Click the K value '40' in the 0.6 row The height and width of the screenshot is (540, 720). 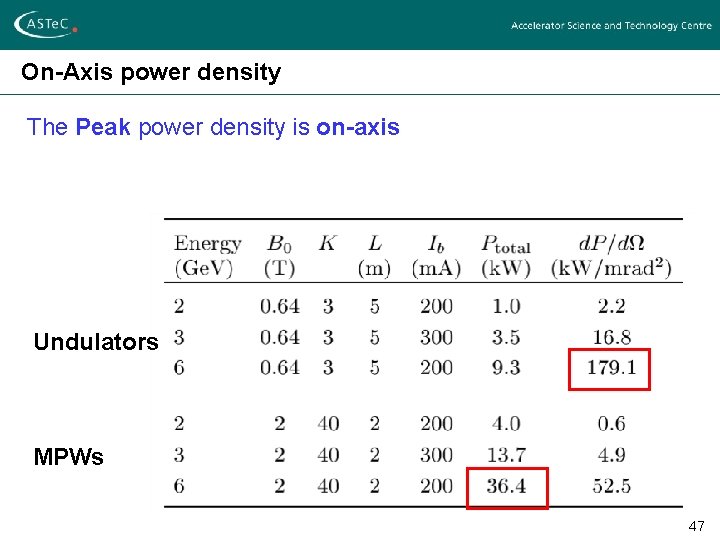328,423
